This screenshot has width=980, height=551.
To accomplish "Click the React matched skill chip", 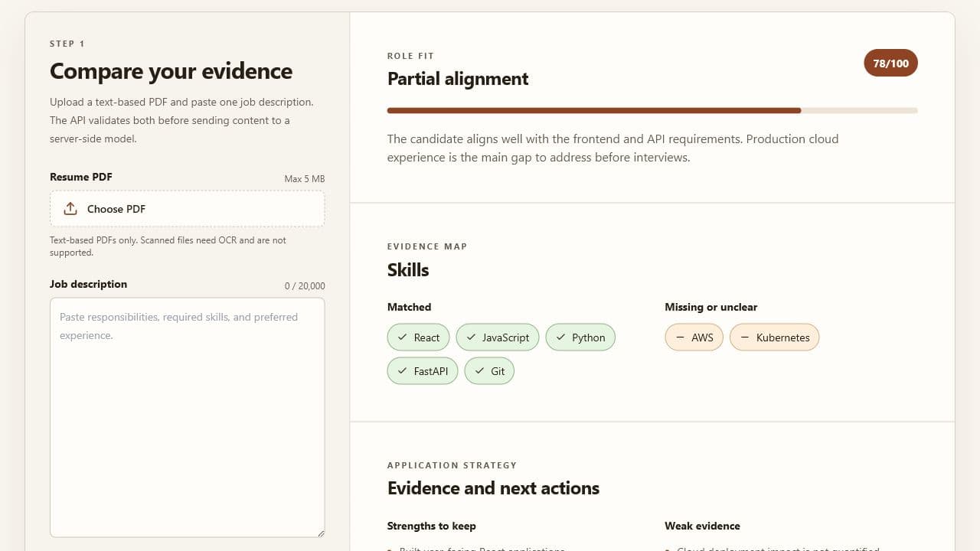I will (418, 337).
